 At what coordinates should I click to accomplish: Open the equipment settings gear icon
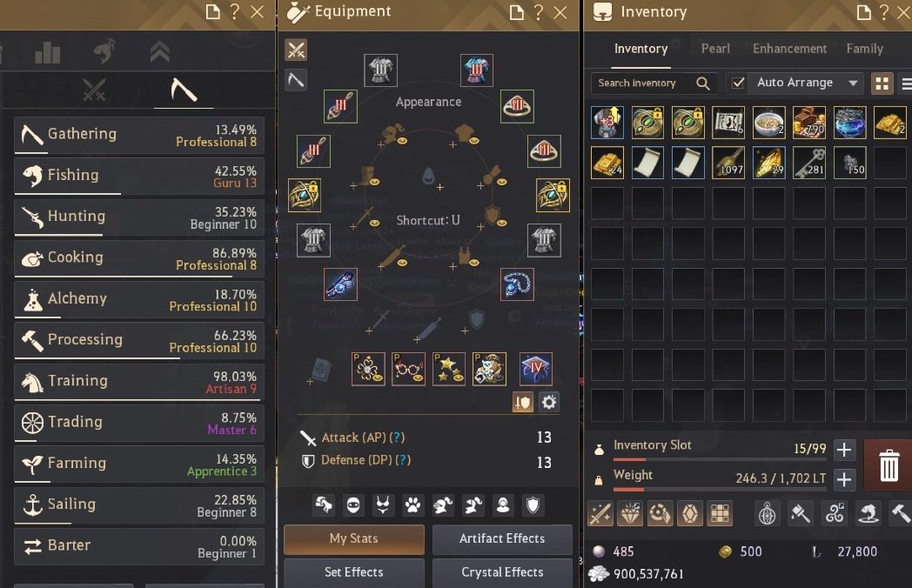coord(548,402)
